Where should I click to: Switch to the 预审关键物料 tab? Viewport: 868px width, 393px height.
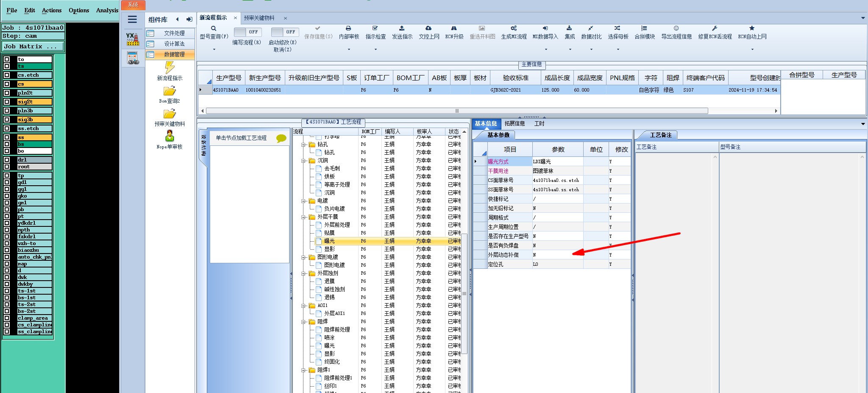pyautogui.click(x=259, y=18)
